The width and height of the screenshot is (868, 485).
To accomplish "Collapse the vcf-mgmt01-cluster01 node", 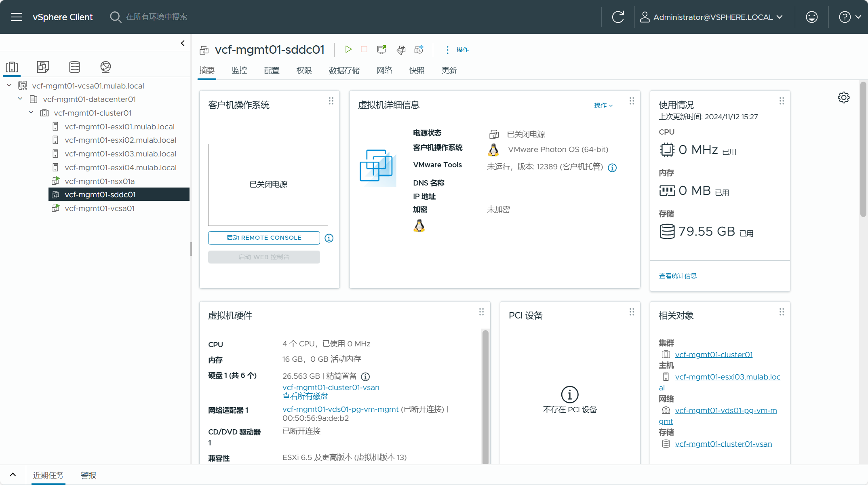I will click(31, 113).
